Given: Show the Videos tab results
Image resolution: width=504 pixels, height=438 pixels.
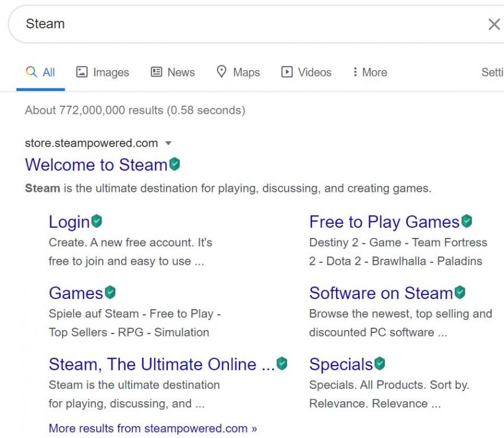Looking at the screenshot, I should [307, 72].
